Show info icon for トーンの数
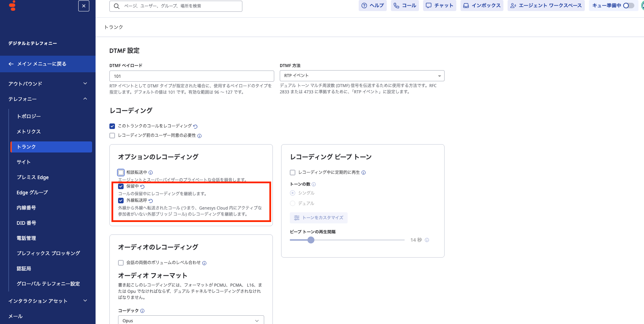644x324 pixels. (314, 184)
